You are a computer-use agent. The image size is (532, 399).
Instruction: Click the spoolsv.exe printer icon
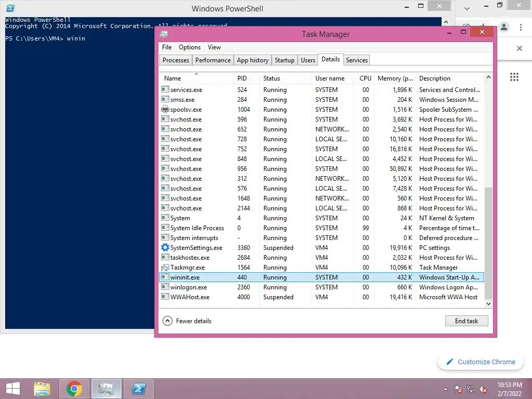pyautogui.click(x=165, y=109)
